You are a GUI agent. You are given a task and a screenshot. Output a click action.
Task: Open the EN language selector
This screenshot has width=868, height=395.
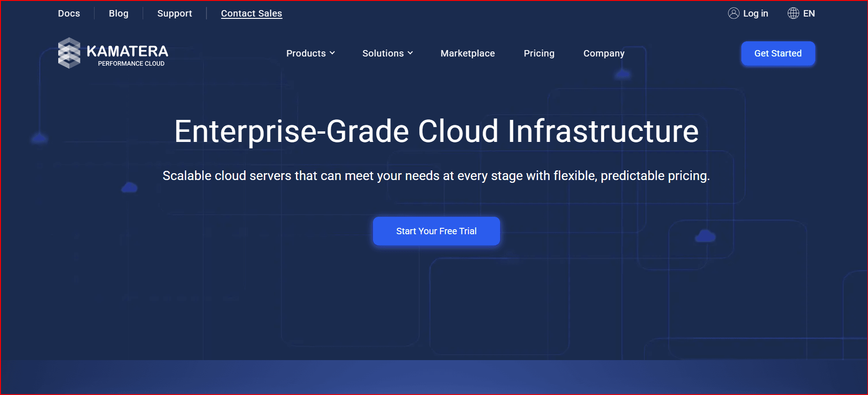[809, 13]
